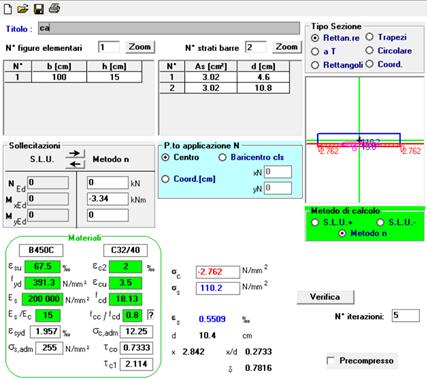
Task: Click the σs,adm value 255
Action: 49,348
